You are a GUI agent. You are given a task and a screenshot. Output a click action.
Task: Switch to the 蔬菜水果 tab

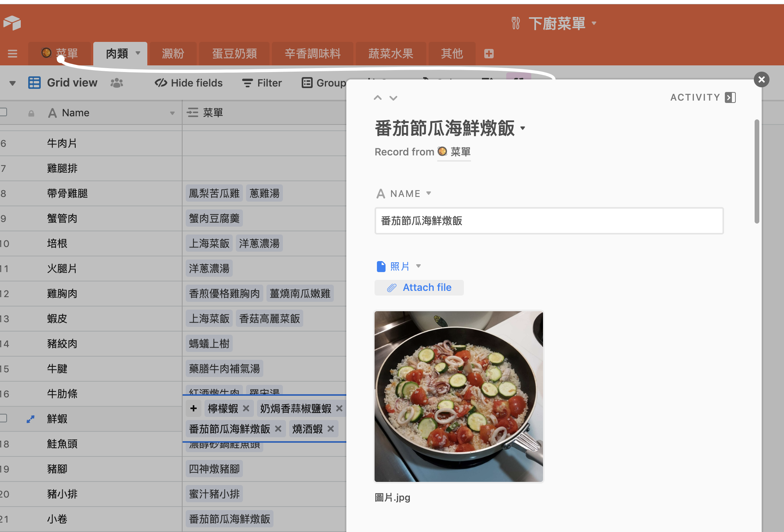pyautogui.click(x=391, y=54)
